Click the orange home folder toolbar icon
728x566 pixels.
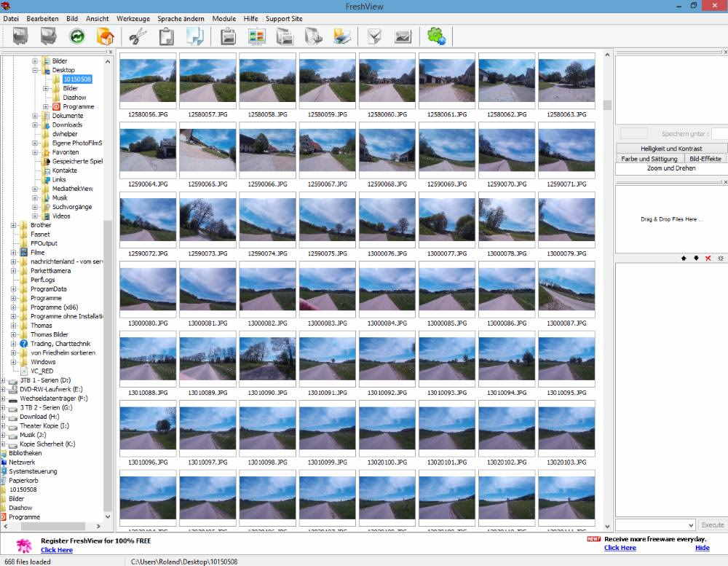(106, 36)
